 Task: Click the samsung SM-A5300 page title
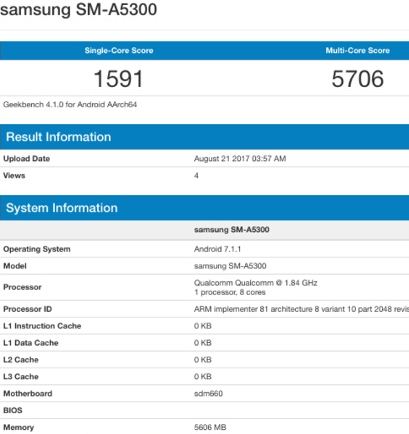(x=78, y=10)
